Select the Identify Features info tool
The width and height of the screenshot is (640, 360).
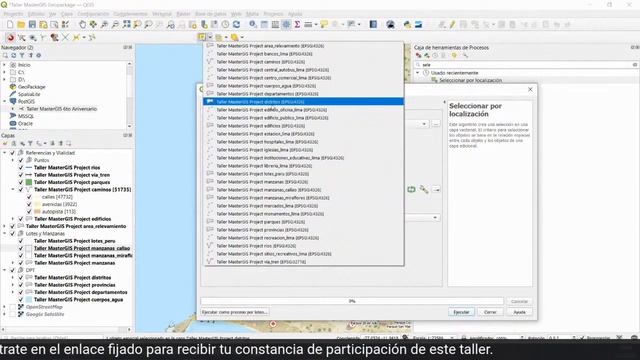(x=253, y=24)
